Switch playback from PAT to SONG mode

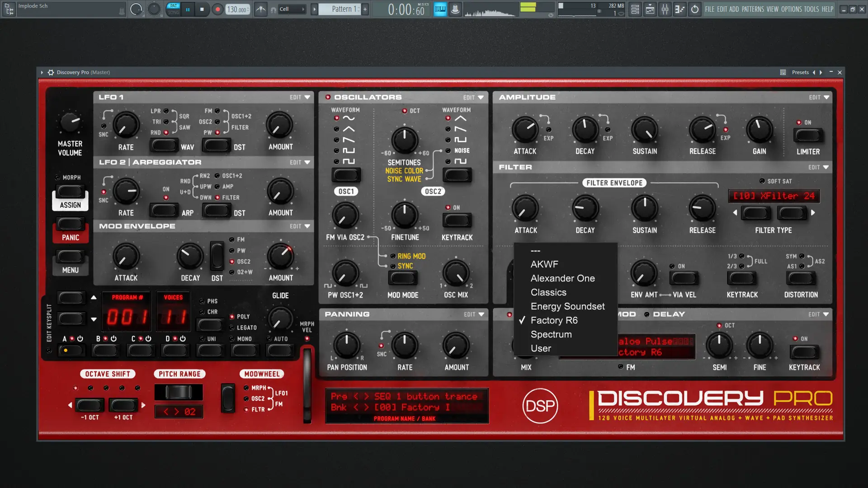click(173, 12)
